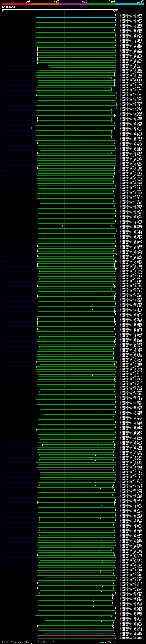Select hit label UniRef100_C6TID9

(131, 70)
